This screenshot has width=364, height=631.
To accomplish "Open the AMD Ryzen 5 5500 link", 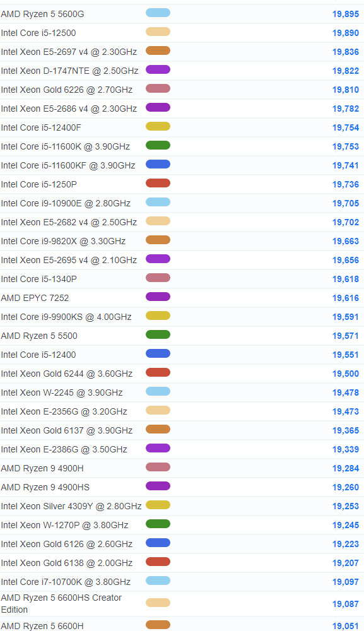I will [x=39, y=336].
